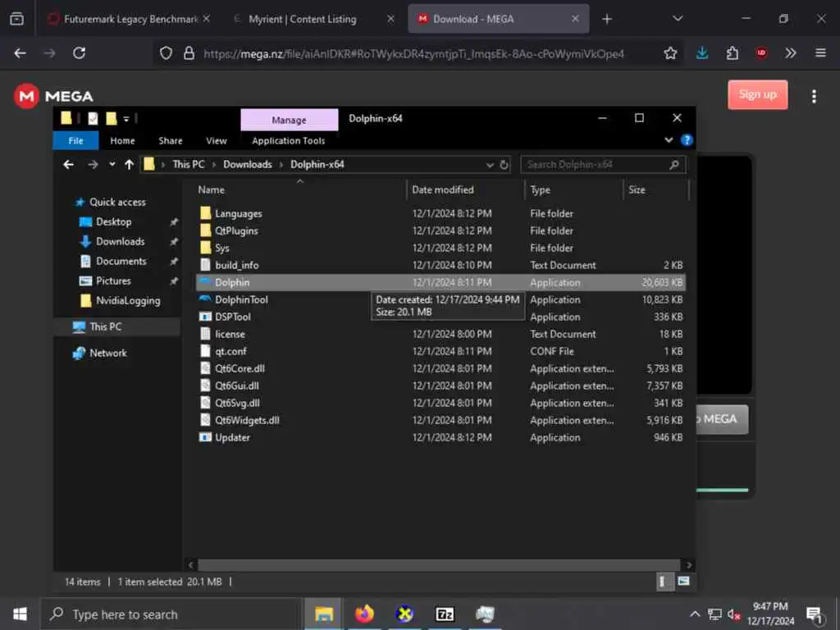840x630 pixels.
Task: Click the Firefox URL address bar
Action: (413, 53)
